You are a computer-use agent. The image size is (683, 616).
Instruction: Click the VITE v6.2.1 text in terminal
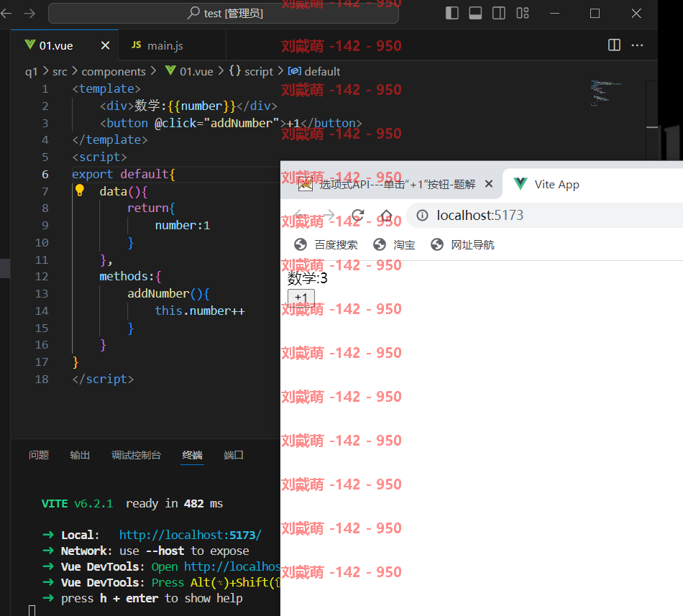pos(77,503)
